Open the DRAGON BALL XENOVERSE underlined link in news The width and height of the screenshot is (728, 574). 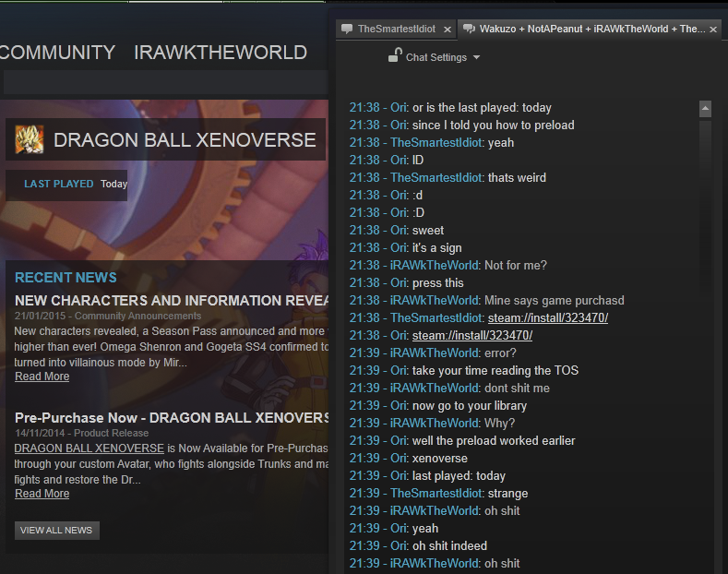coord(90,448)
